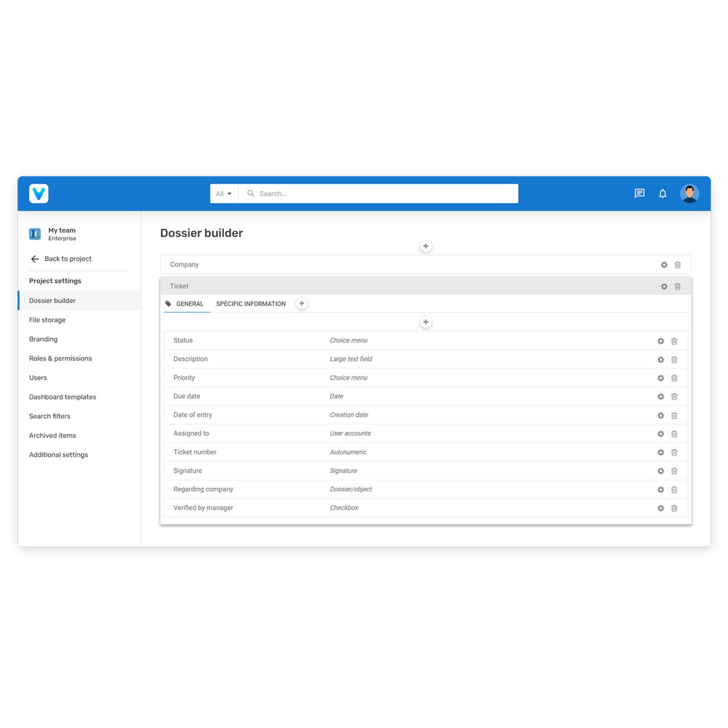The height and width of the screenshot is (728, 728).
Task: Open the notifications bell
Action: (x=663, y=193)
